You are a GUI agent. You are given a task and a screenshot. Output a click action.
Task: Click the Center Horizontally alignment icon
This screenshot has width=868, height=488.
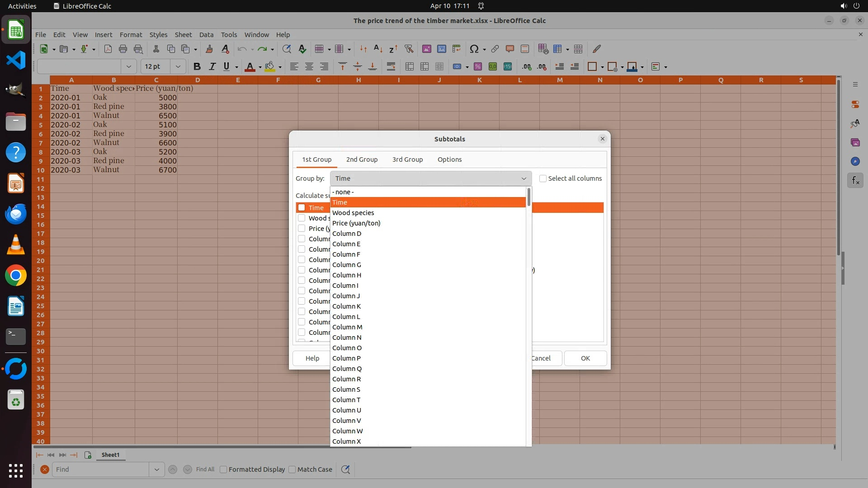click(x=309, y=67)
